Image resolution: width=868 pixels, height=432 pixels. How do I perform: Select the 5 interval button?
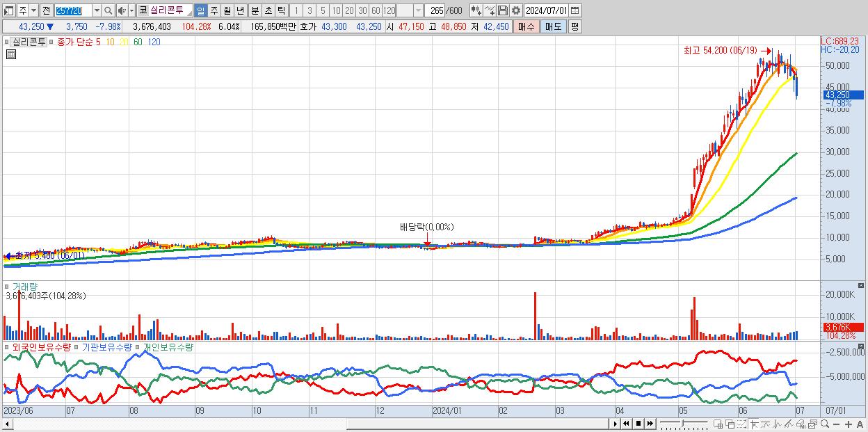point(323,10)
